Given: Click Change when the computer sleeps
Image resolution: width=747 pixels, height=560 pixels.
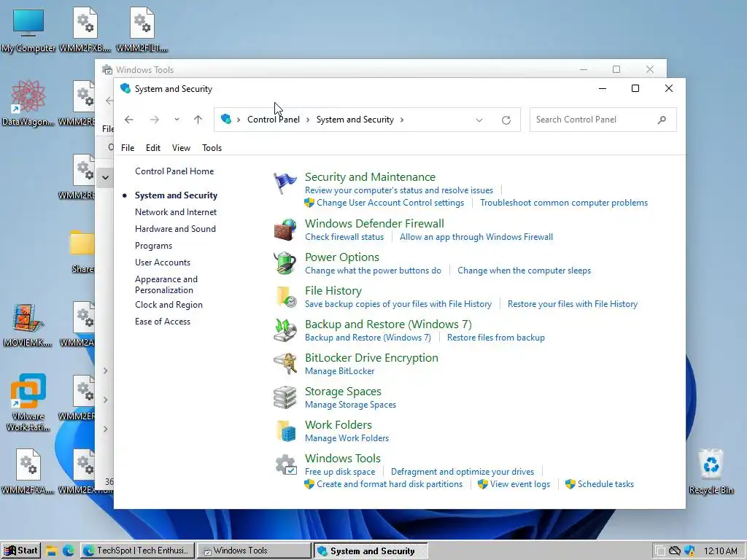Looking at the screenshot, I should click(x=524, y=271).
